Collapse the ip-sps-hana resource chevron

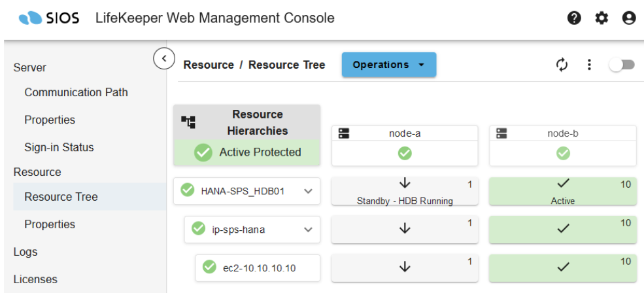(x=308, y=230)
